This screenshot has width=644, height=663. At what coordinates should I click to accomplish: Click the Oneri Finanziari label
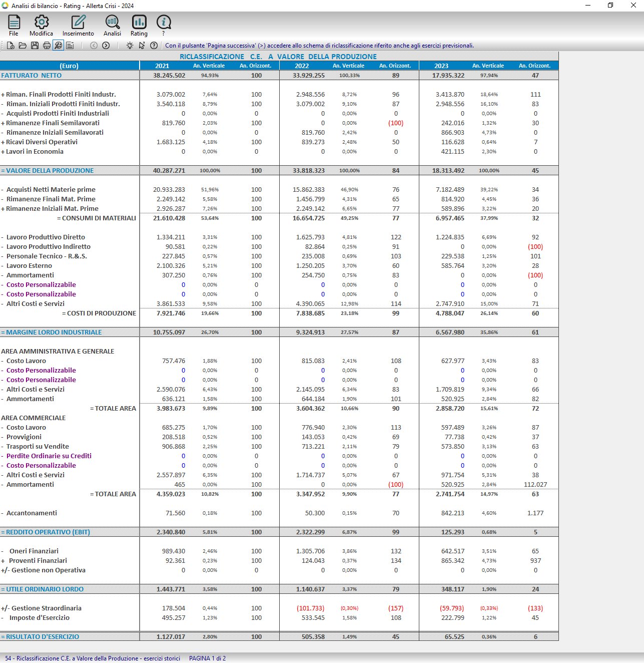[34, 551]
